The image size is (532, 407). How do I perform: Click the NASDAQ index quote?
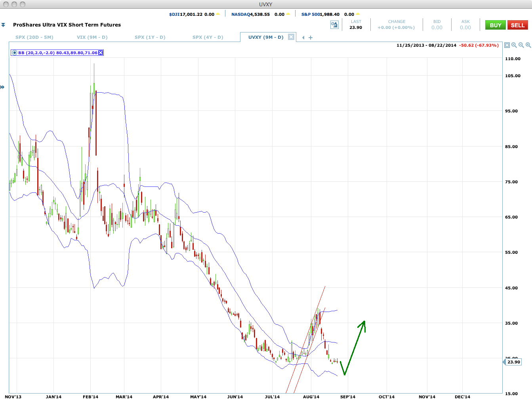tap(258, 14)
